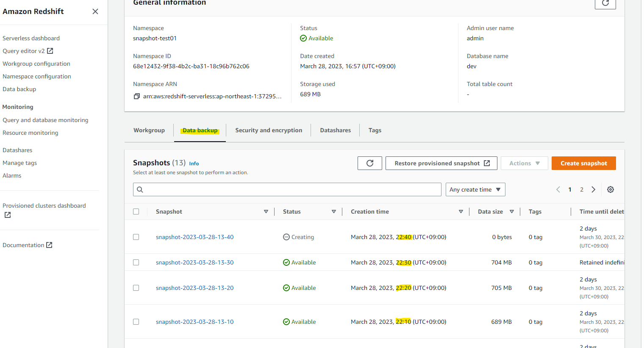Click the external link icon next to Documentation
The image size is (644, 348).
coord(49,245)
